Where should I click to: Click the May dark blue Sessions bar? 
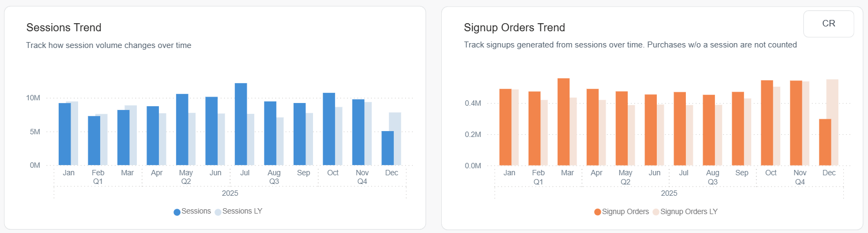[x=182, y=129]
